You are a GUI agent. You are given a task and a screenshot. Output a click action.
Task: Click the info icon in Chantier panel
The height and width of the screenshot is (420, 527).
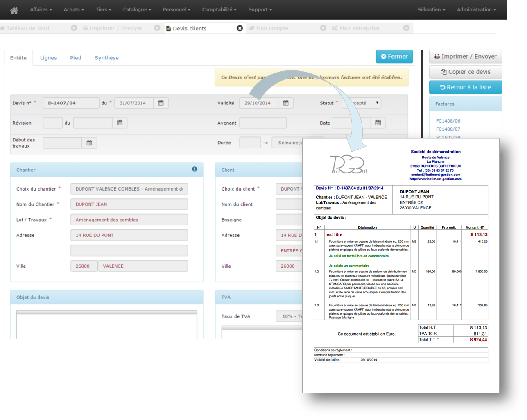click(x=195, y=169)
